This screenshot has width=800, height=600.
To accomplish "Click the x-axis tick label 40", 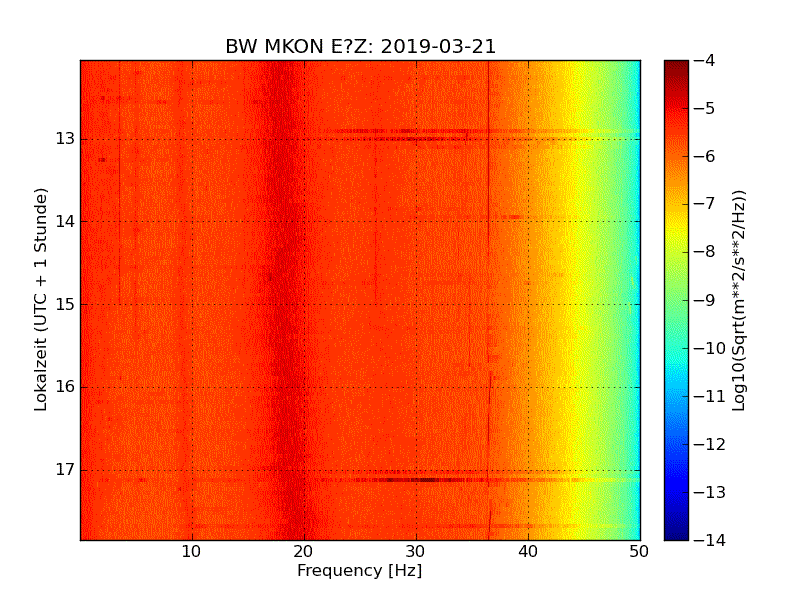I will coord(528,552).
